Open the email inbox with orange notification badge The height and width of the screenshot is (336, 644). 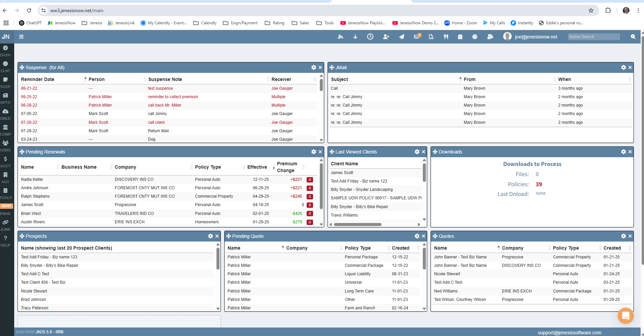(416, 36)
